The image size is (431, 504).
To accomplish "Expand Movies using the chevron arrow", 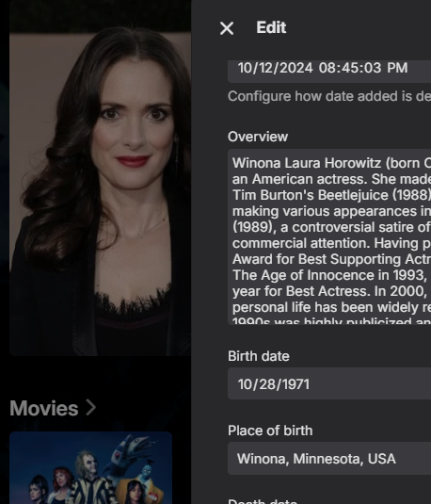I will coord(91,408).
